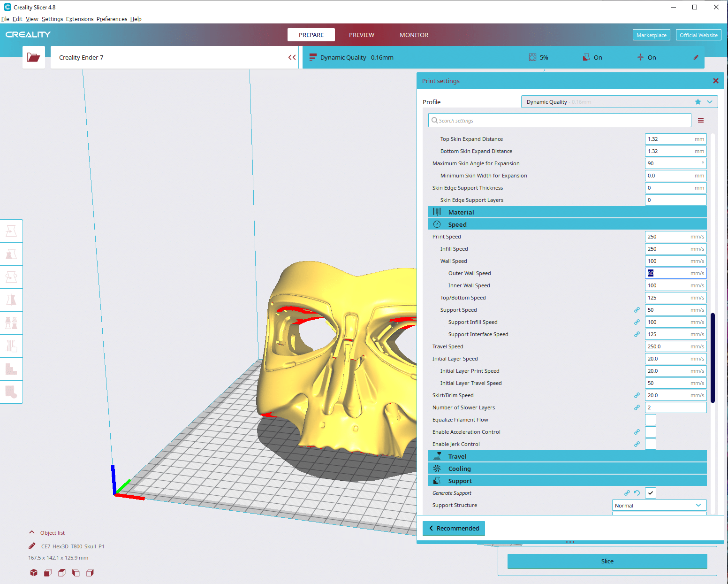Open the Official Website link
This screenshot has height=584, width=728.
[698, 35]
